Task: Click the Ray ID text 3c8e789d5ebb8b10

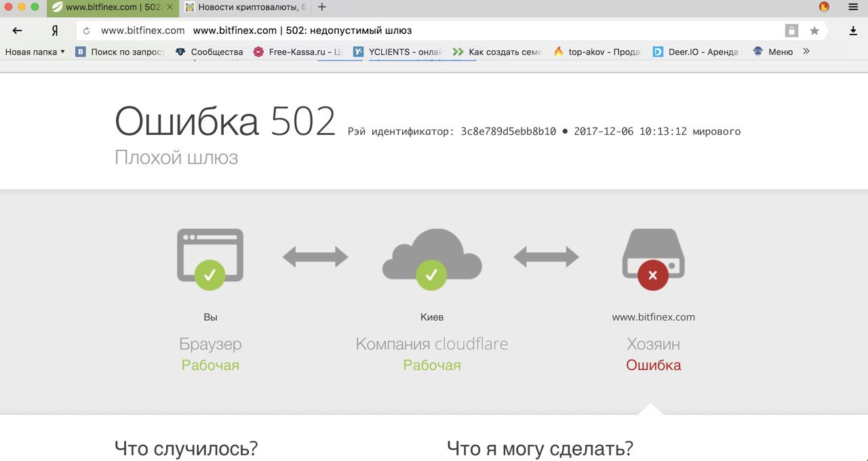Action: pyautogui.click(x=508, y=132)
